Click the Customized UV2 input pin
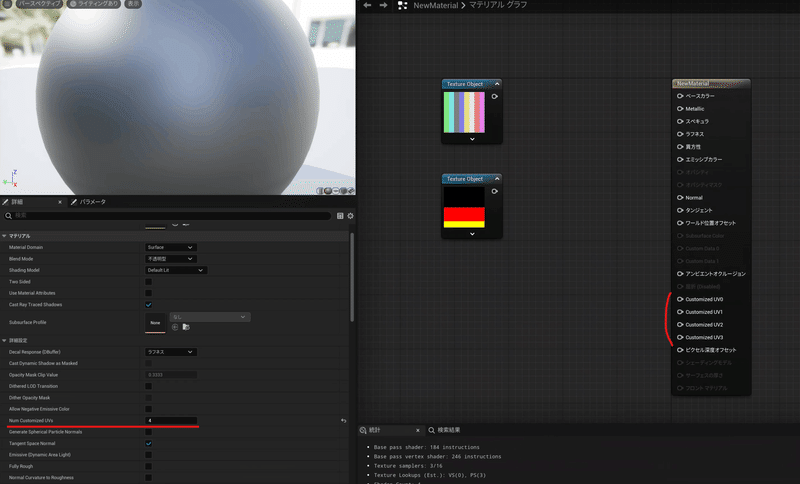The width and height of the screenshot is (800, 484). click(x=680, y=325)
